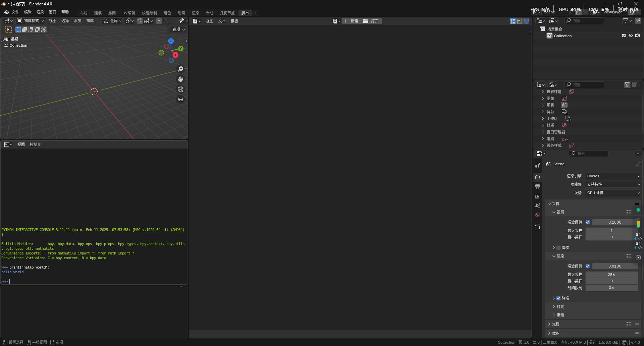Click the 新建 text button
Image resolution: width=644 pixels, height=346 pixels.
[x=351, y=21]
